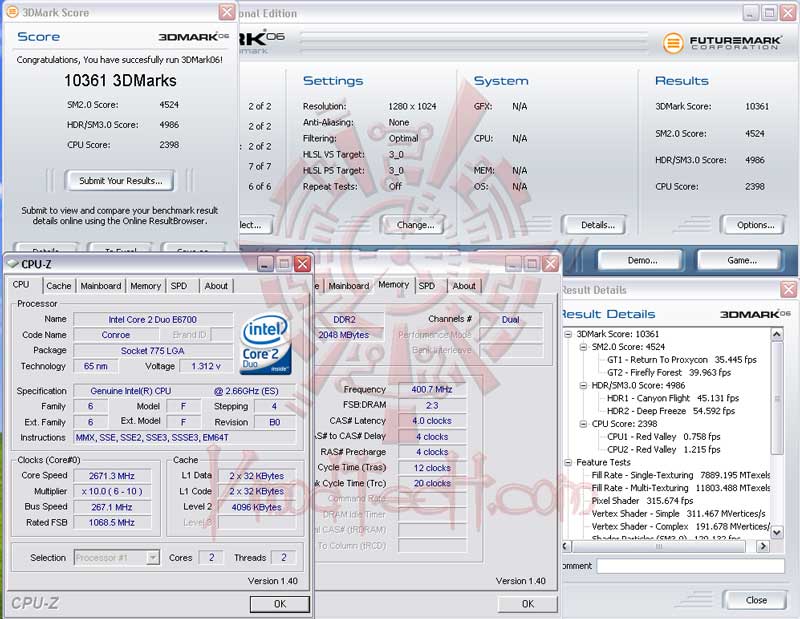Screen dimensions: 800x619
Task: Collapse the HDR/SM3.0 Score tree node
Action: (x=583, y=385)
